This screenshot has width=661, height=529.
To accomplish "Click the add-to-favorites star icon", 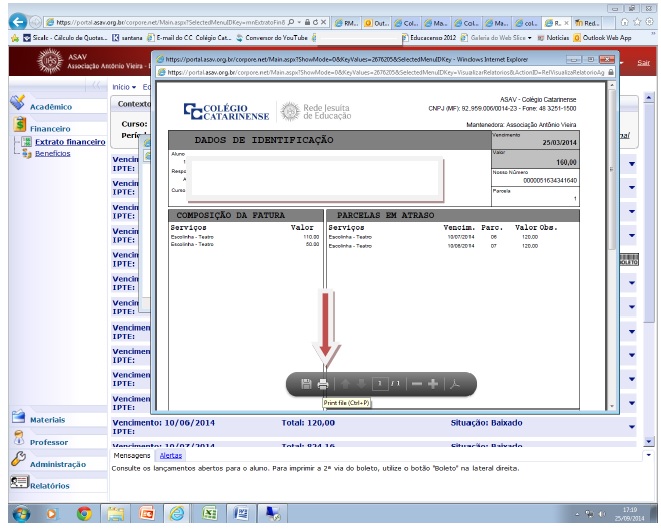I will click(15, 38).
